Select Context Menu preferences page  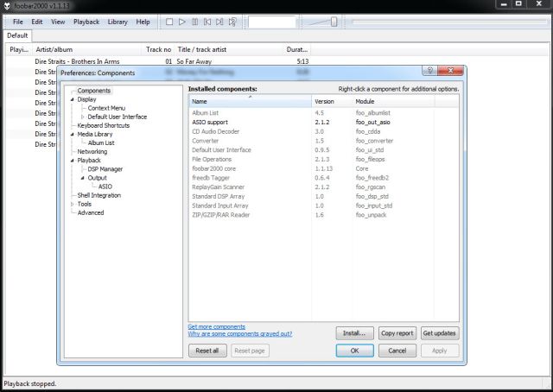(x=106, y=108)
